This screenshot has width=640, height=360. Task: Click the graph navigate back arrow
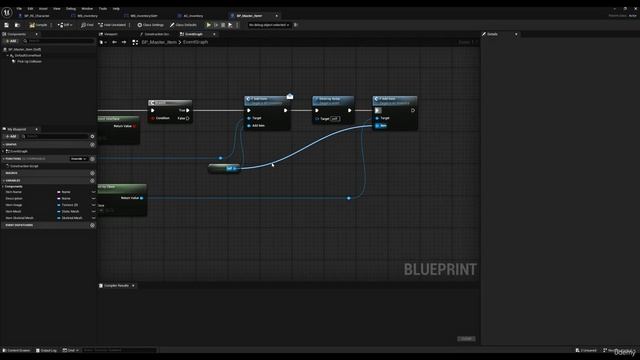114,42
